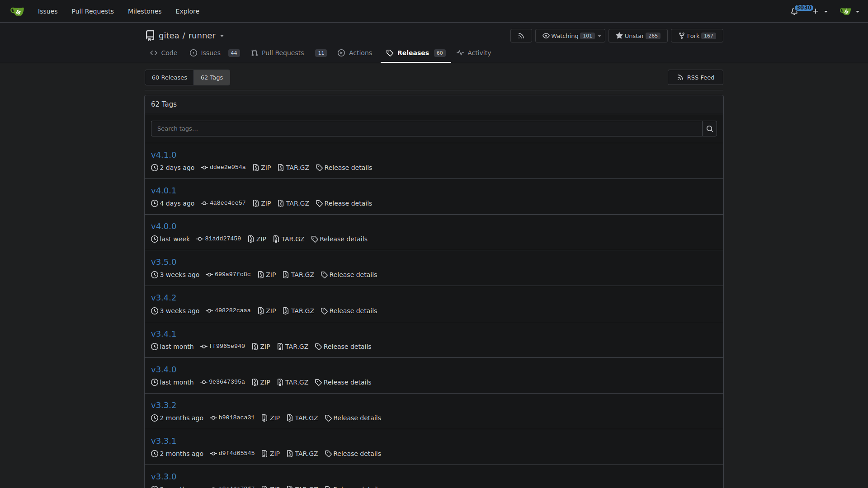
Task: Open Explore in the top navigation
Action: point(187,11)
